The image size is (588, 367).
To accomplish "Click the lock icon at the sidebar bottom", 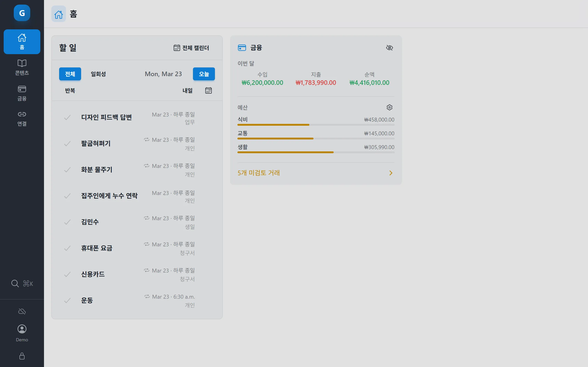I will [x=22, y=356].
